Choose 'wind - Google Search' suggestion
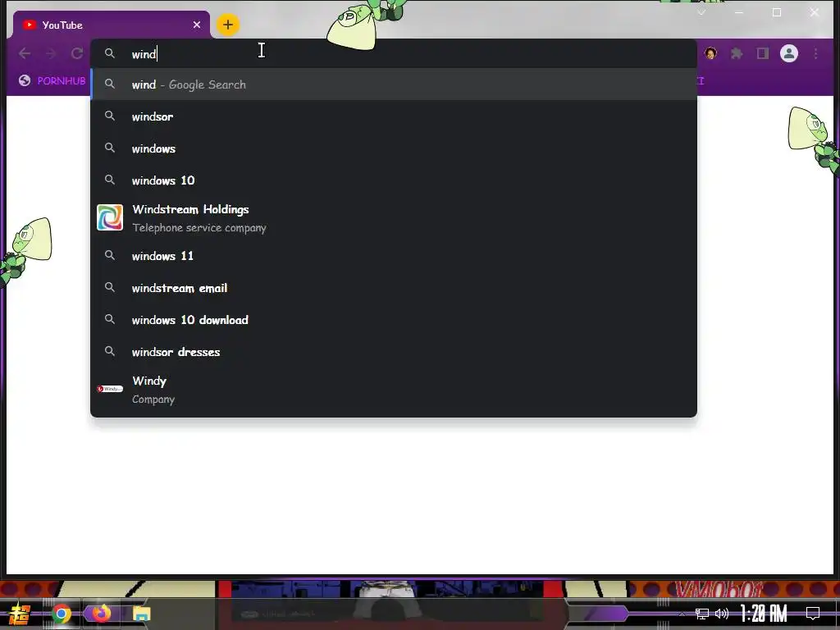 (x=394, y=84)
